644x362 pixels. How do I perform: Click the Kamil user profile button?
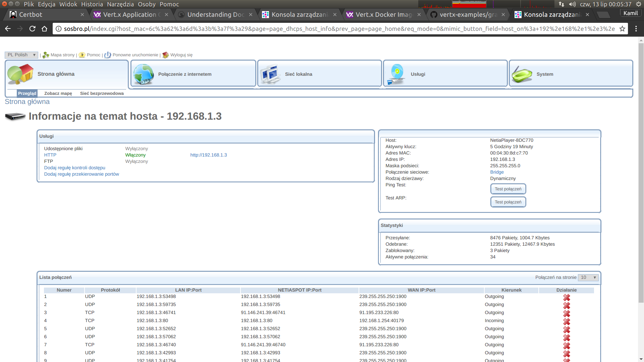[x=631, y=13]
